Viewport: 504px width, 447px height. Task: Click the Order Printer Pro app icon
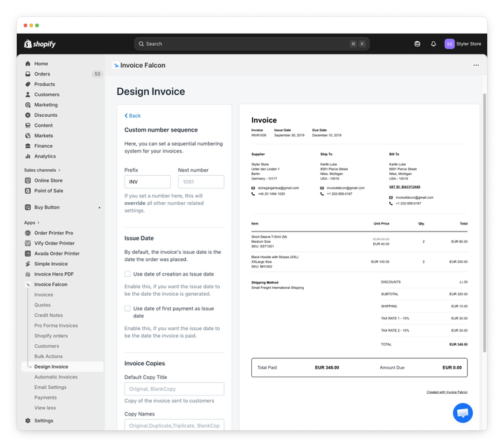click(27, 233)
